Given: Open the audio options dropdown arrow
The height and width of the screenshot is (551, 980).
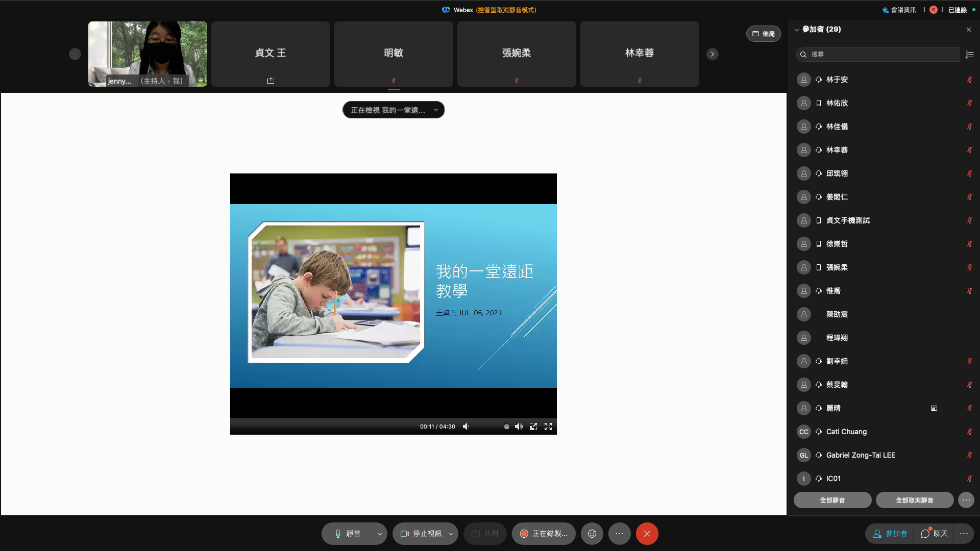Looking at the screenshot, I should click(x=380, y=534).
